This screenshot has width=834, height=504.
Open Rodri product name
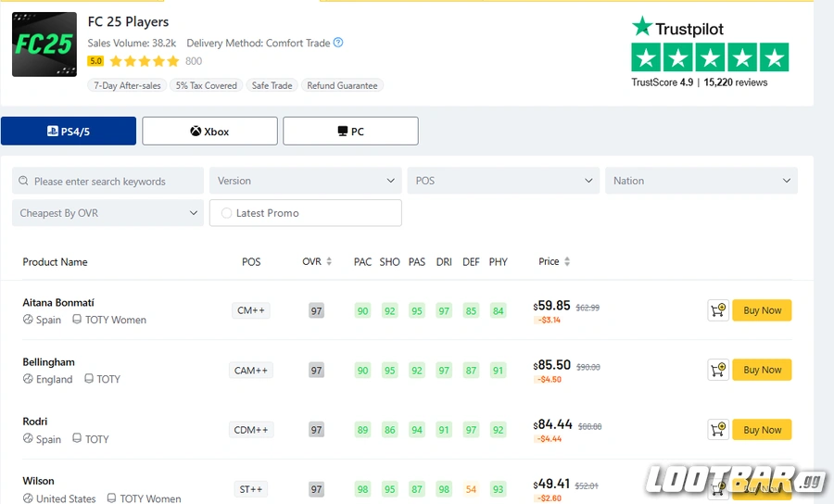pos(34,422)
